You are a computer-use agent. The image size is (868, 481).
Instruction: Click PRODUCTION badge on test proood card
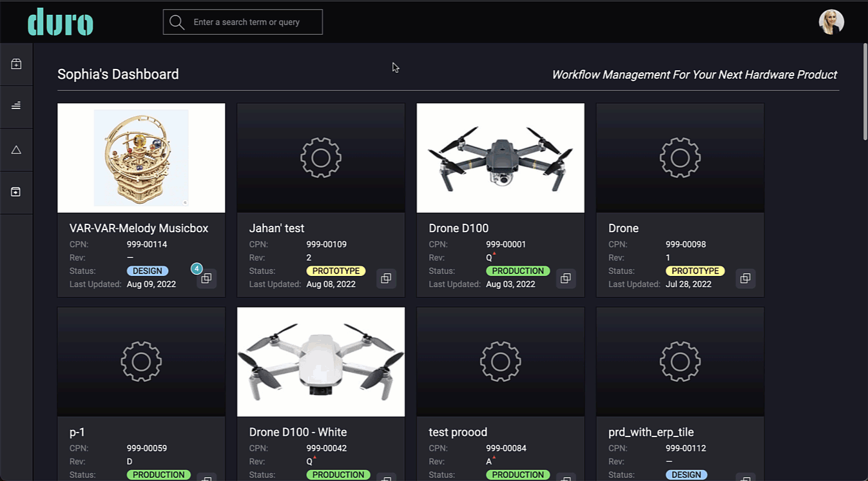click(518, 475)
